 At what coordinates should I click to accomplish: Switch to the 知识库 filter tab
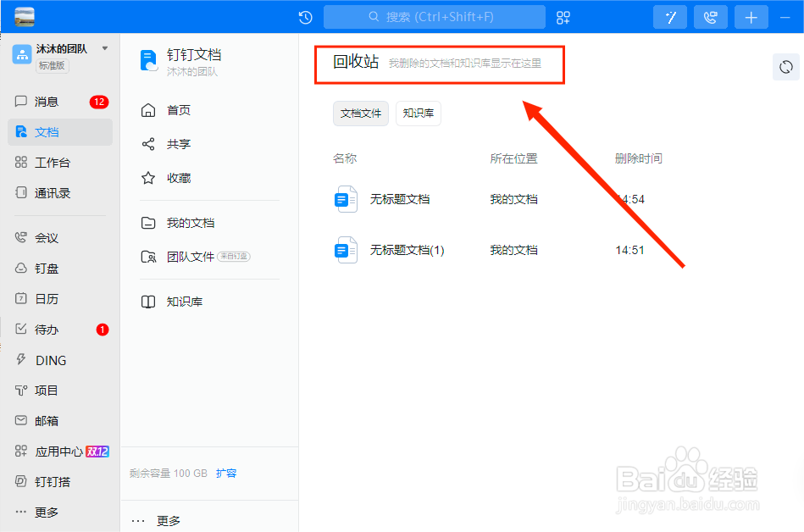tap(418, 113)
